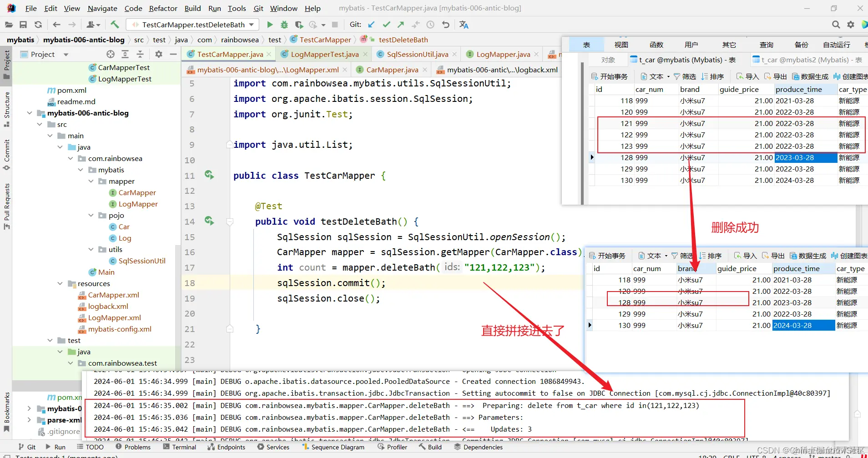Click the Run with Coverage icon
The image size is (868, 458).
(x=299, y=25)
